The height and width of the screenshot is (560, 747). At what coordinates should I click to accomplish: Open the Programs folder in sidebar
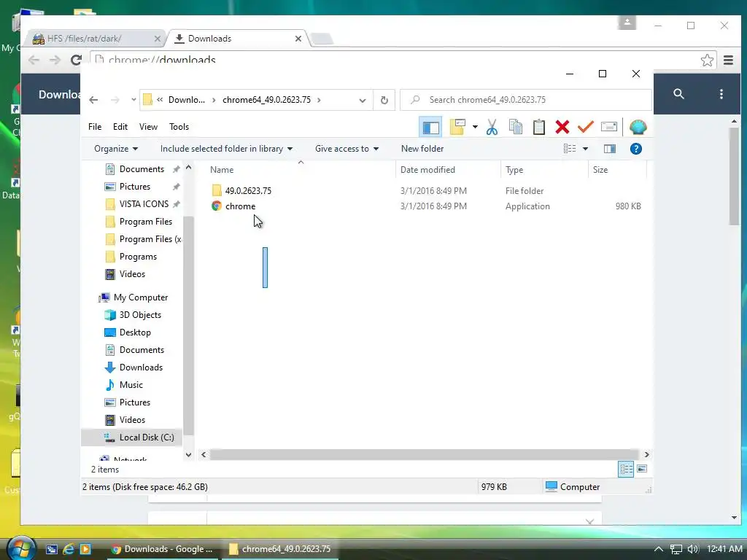point(138,257)
